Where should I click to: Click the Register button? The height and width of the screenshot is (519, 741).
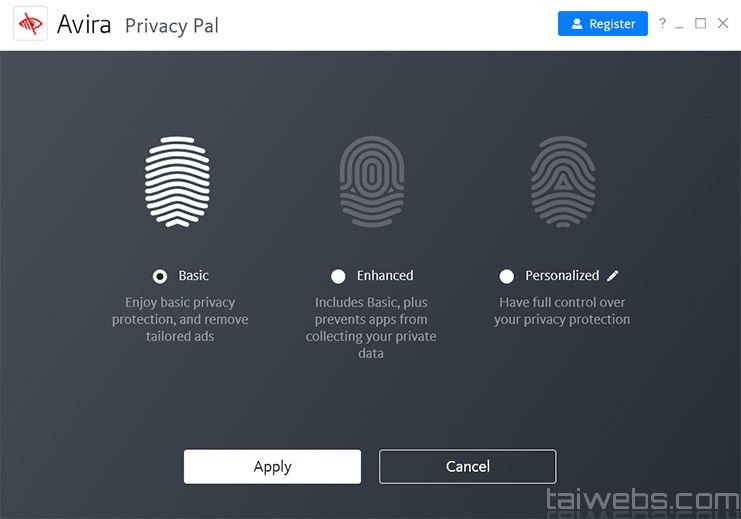(x=602, y=24)
